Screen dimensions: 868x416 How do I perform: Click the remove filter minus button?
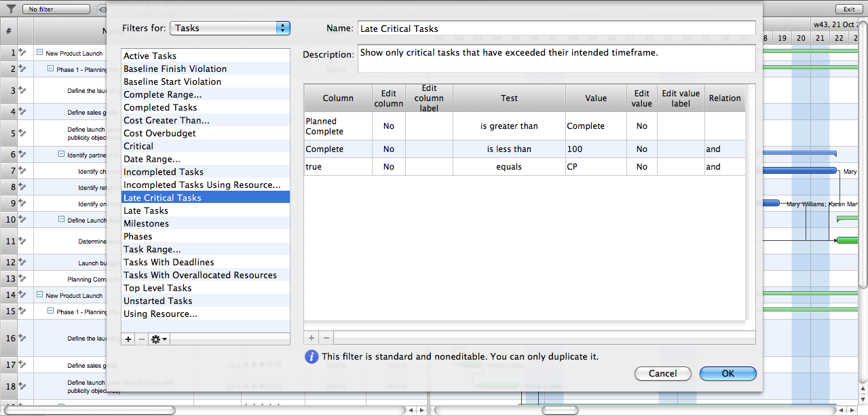pos(141,339)
